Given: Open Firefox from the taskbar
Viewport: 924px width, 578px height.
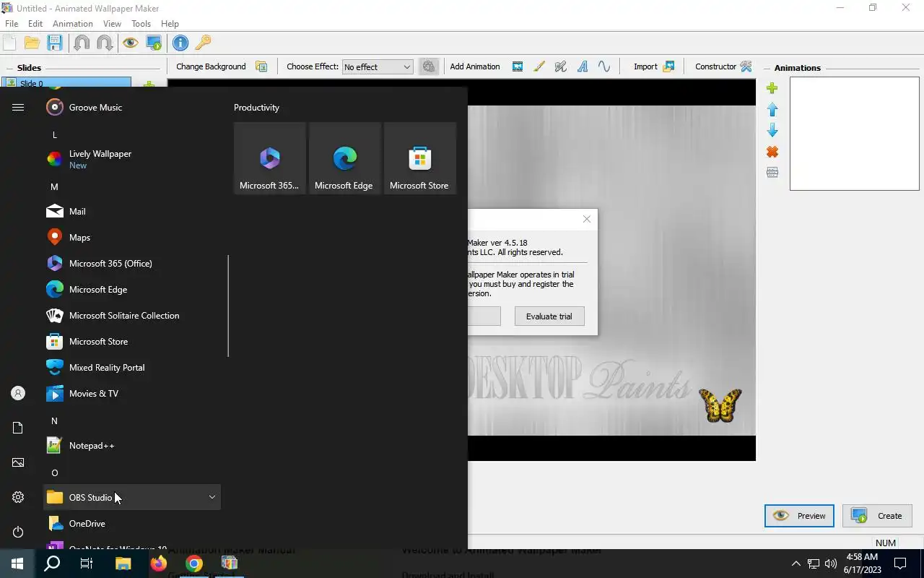Looking at the screenshot, I should pyautogui.click(x=159, y=564).
